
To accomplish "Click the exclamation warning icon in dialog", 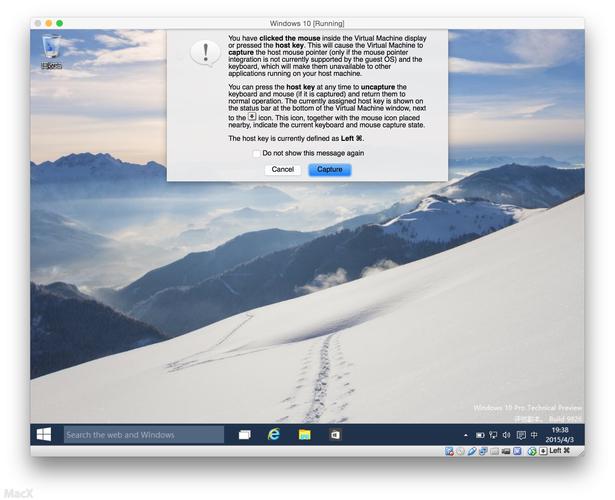I will (x=205, y=53).
